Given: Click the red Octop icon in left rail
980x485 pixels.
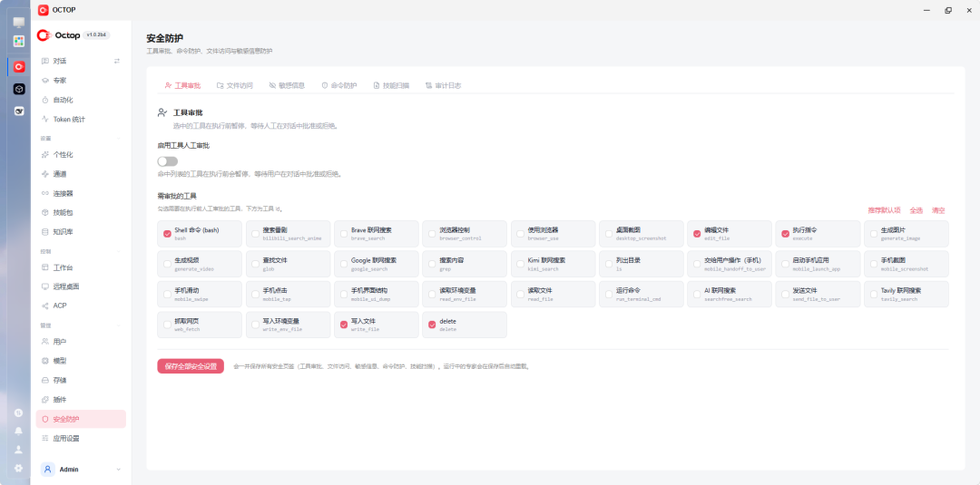Looking at the screenshot, I should pos(19,67).
